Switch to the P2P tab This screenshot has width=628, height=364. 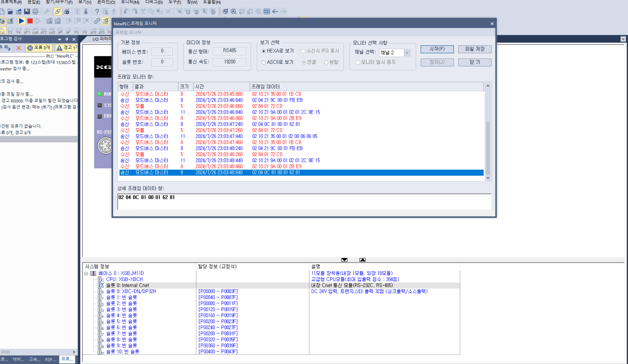point(49,359)
